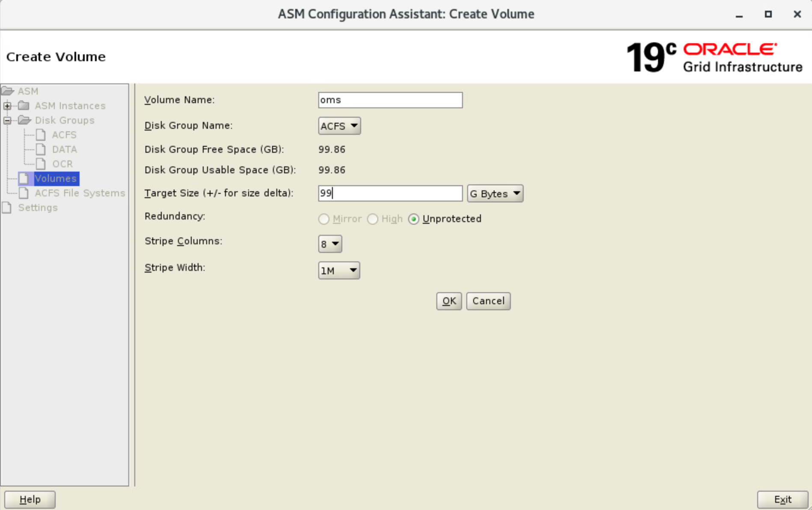This screenshot has height=510, width=812.
Task: Click the ACFS File Systems document icon
Action: coord(24,193)
